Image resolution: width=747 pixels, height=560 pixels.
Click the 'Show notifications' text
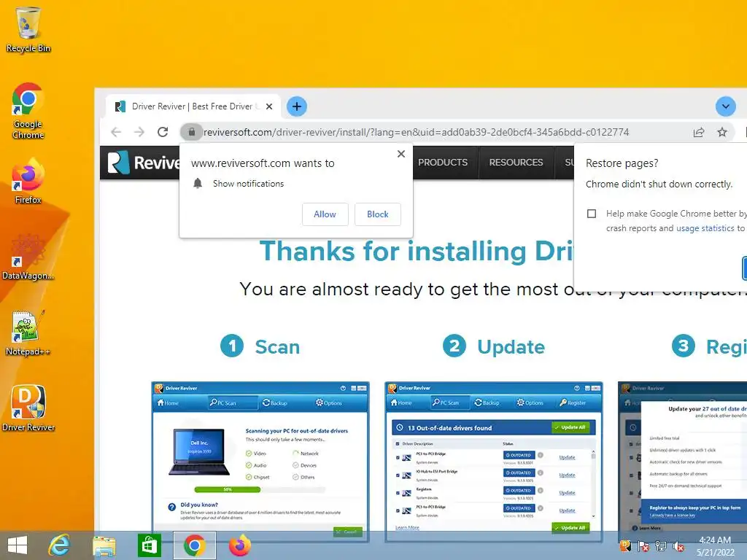248,184
